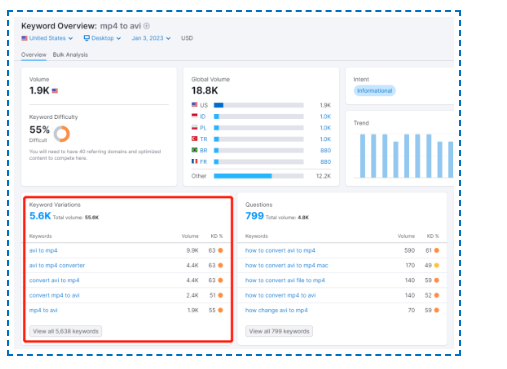Click the Poland flag icon in Global Volume

[194, 127]
